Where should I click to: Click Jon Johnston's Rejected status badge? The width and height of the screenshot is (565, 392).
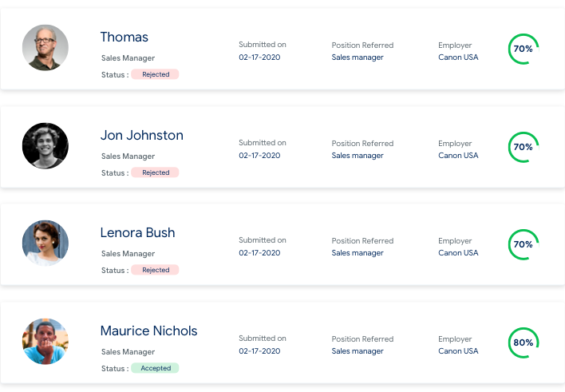click(x=156, y=172)
